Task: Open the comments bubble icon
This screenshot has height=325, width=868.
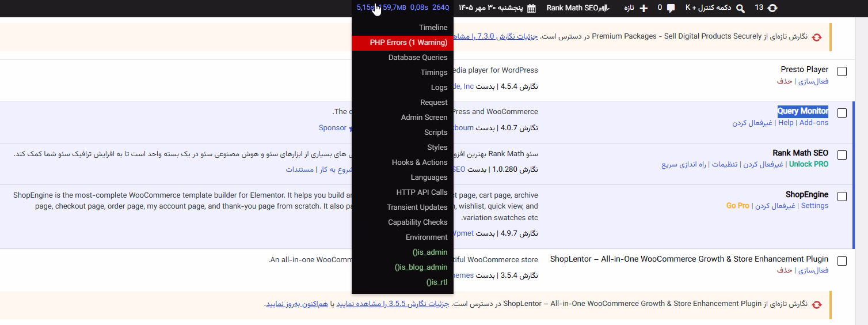Action: [x=671, y=8]
